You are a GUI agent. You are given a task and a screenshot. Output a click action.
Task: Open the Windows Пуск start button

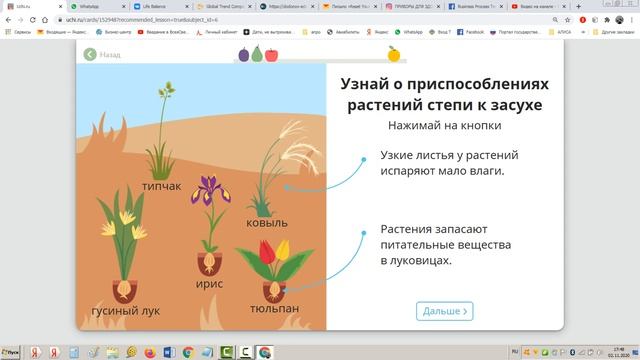(x=10, y=352)
